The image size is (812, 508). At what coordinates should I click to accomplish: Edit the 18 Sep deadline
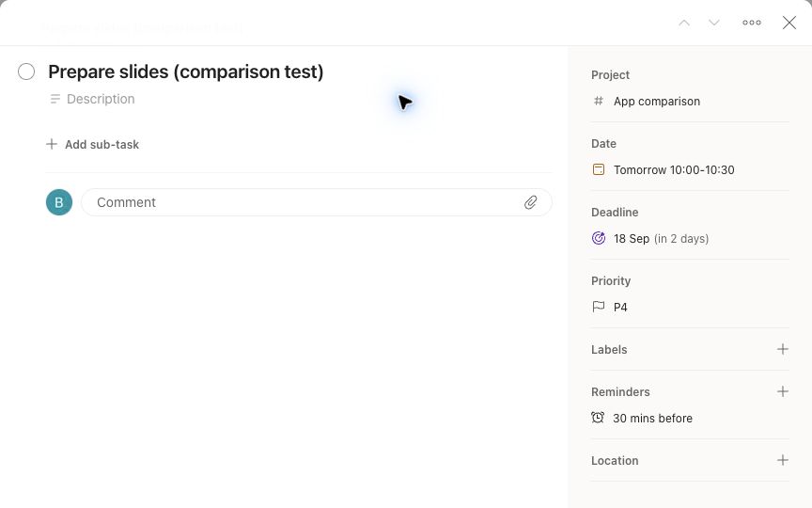tap(632, 238)
